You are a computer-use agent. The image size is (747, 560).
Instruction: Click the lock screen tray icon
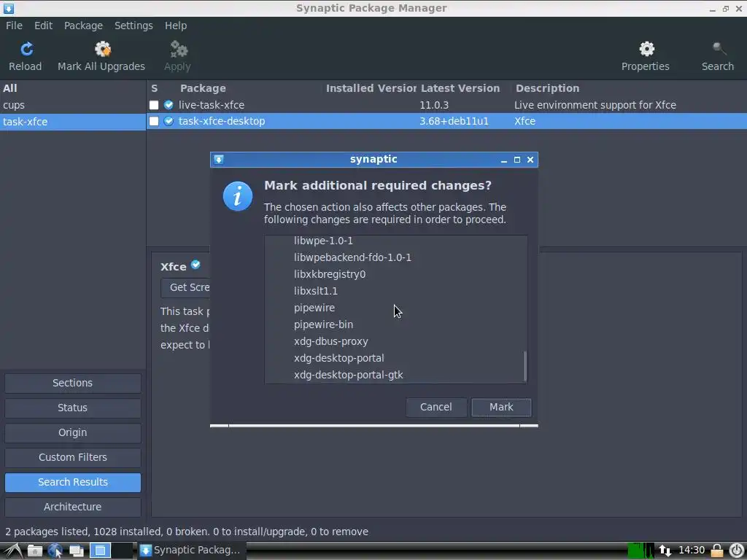(716, 551)
